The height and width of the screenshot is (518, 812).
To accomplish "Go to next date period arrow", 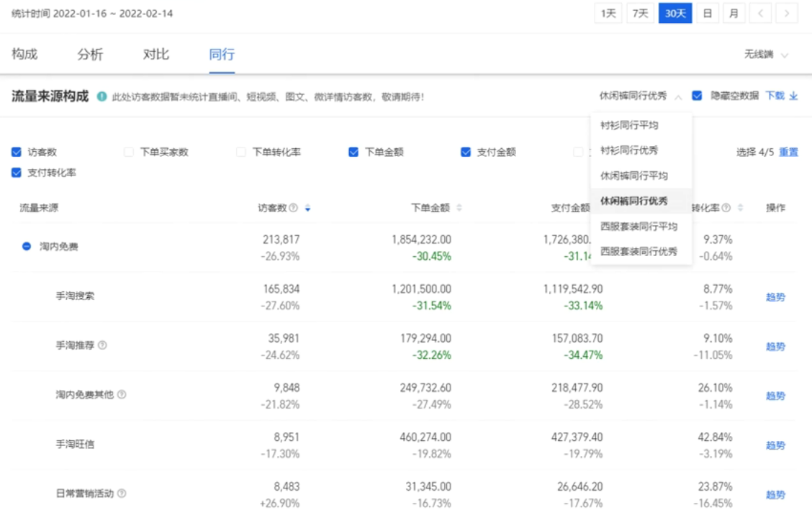I will click(x=787, y=14).
